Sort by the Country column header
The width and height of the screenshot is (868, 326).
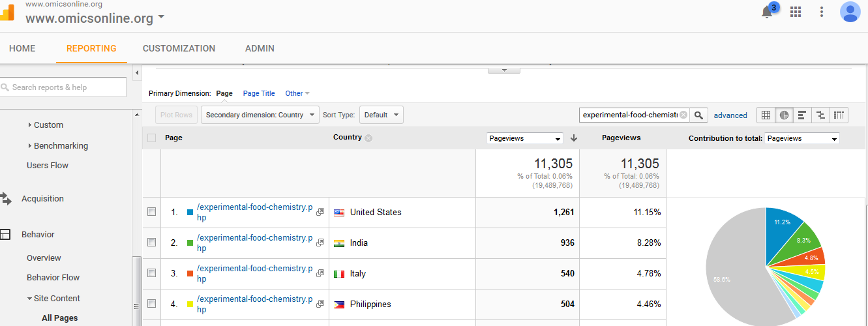(347, 138)
